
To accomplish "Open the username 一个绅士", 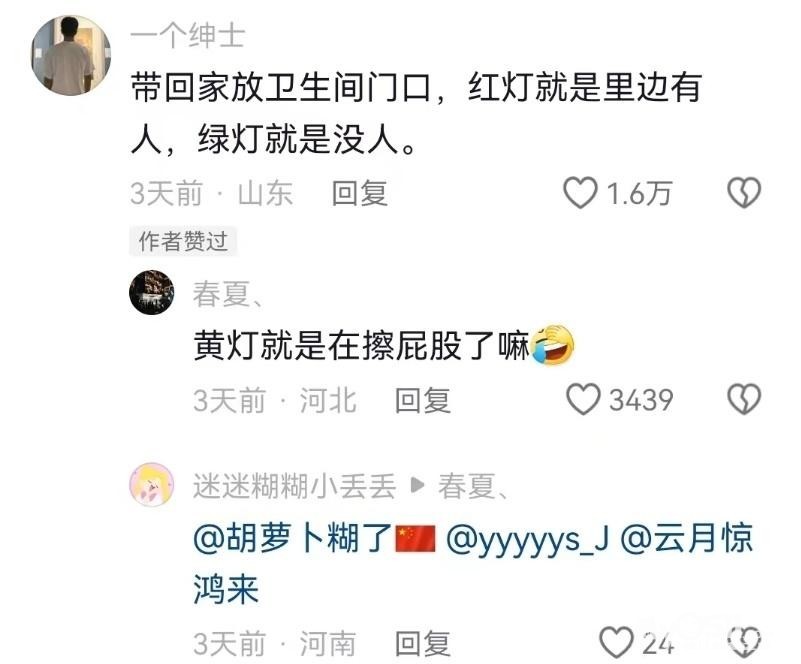I will tap(188, 36).
